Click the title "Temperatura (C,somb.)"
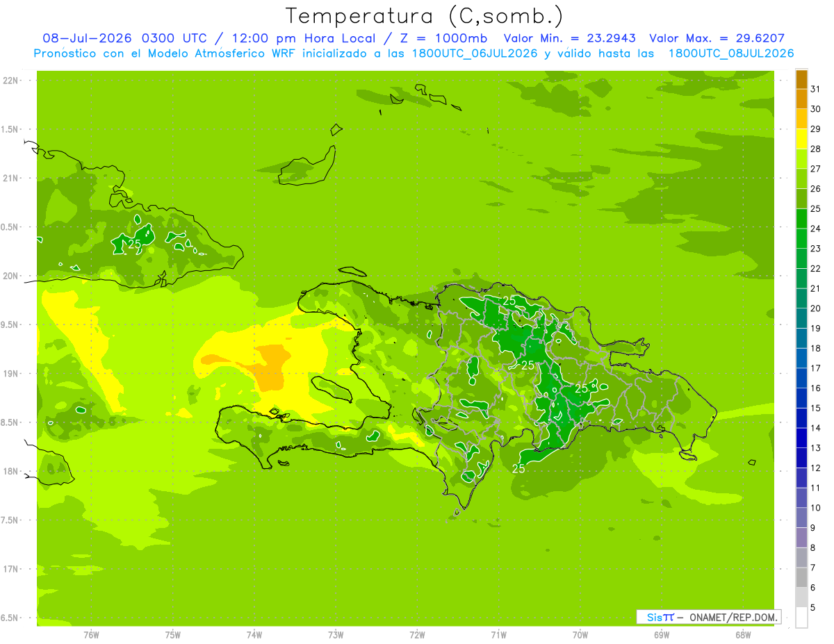This screenshot has height=644, width=834. click(424, 16)
